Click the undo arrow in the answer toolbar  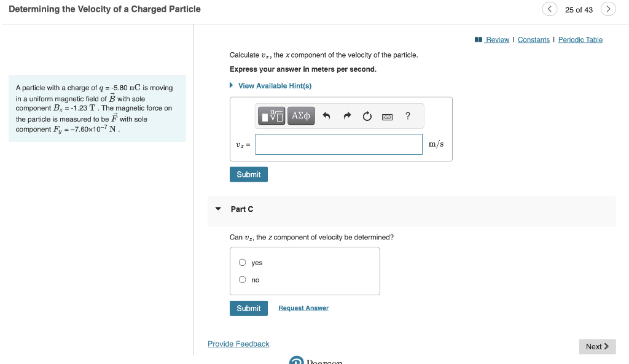pyautogui.click(x=326, y=115)
